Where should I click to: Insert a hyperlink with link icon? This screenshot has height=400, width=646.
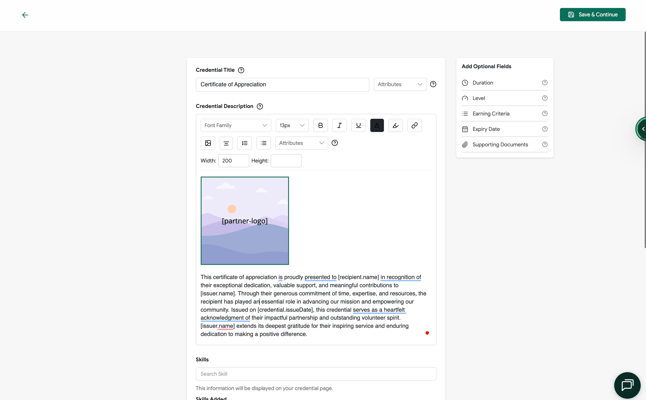coord(414,125)
